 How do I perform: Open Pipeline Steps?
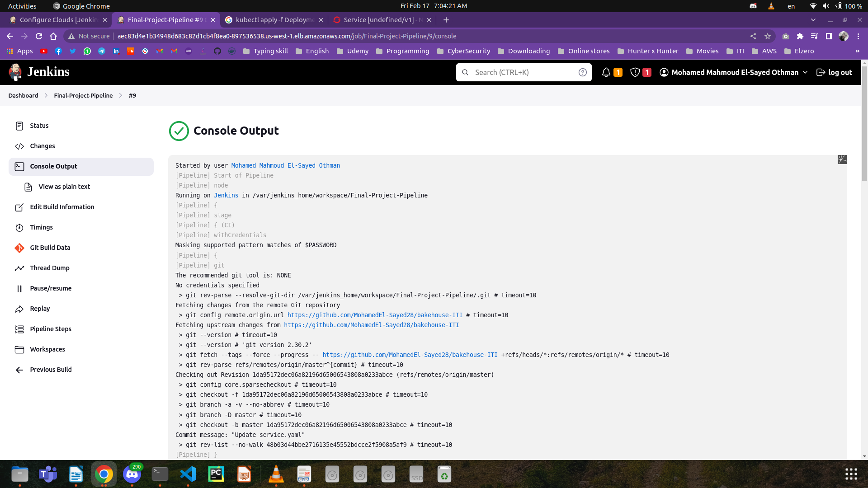50,329
